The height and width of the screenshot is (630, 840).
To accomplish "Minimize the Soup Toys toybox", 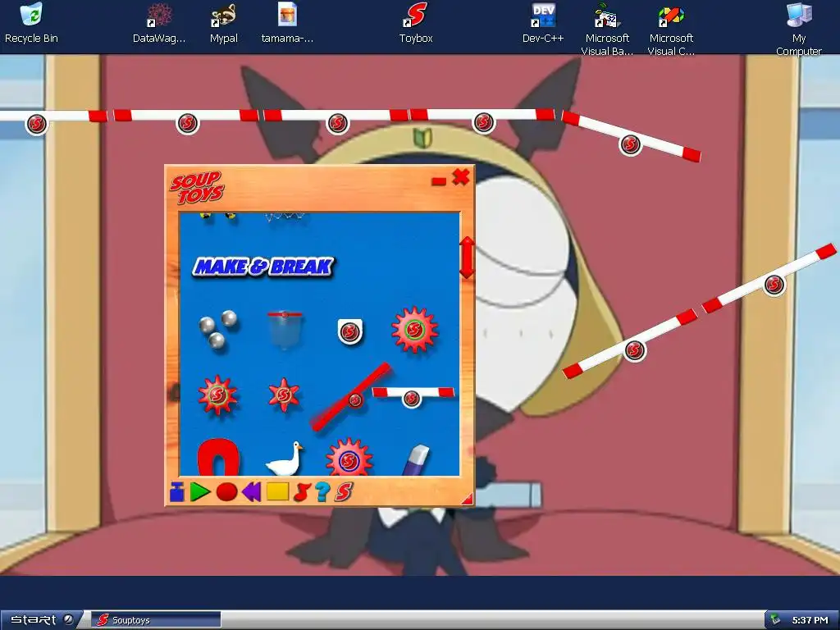I will (439, 181).
